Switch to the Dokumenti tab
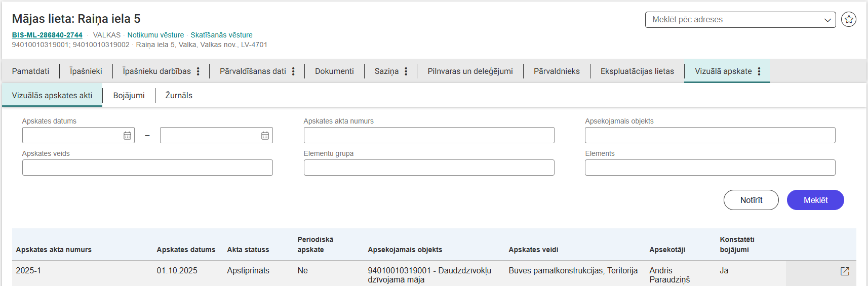 click(x=334, y=71)
